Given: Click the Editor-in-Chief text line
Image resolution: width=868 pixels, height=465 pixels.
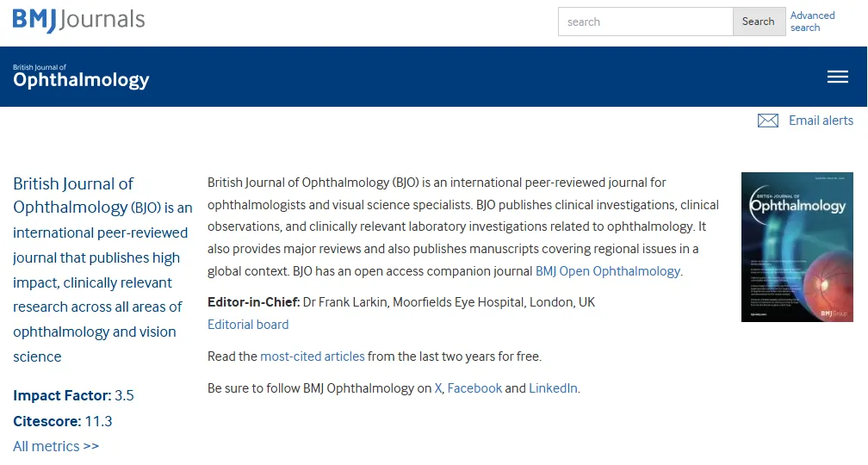Looking at the screenshot, I should coord(401,302).
